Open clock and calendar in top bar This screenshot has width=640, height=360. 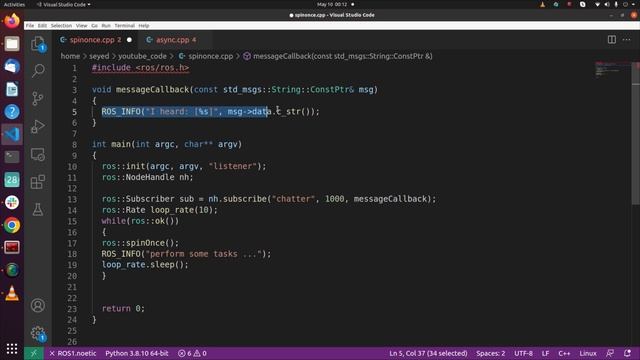pos(332,4)
